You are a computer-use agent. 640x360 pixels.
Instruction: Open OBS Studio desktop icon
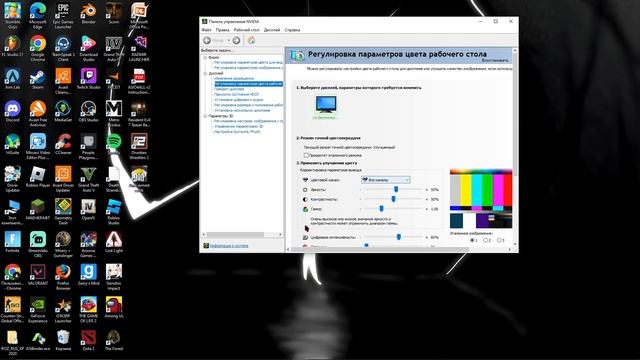[88, 111]
